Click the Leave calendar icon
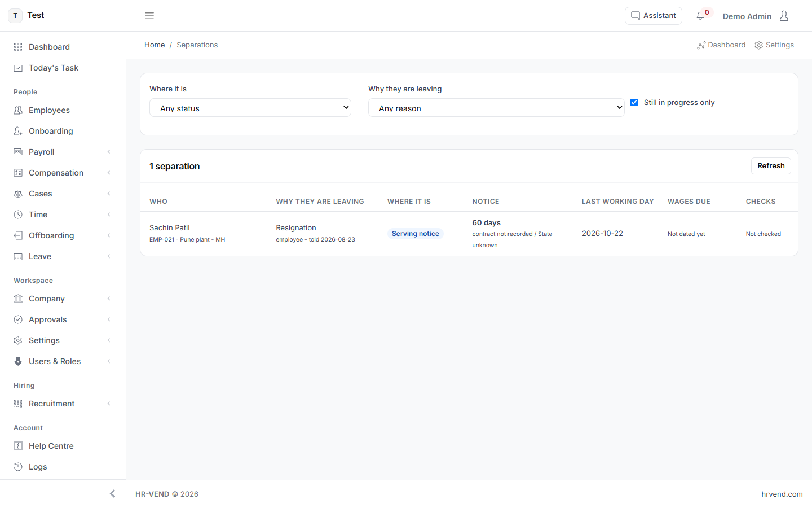This screenshot has height=508, width=812. click(18, 256)
